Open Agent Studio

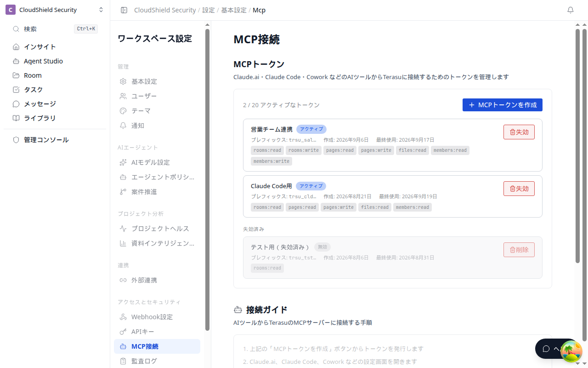pos(55,61)
